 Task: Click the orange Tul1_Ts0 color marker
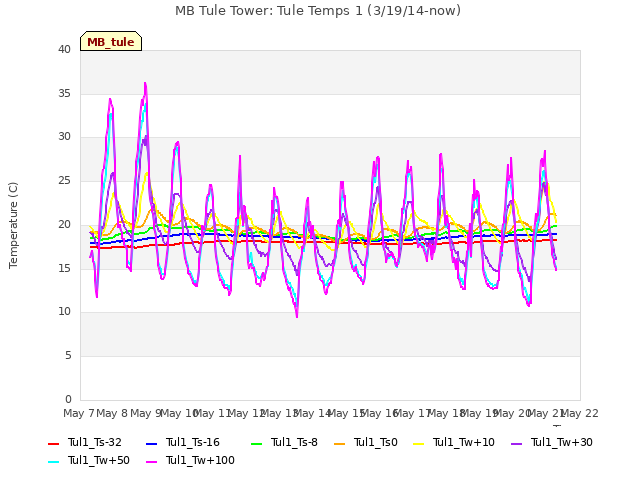click(x=339, y=443)
